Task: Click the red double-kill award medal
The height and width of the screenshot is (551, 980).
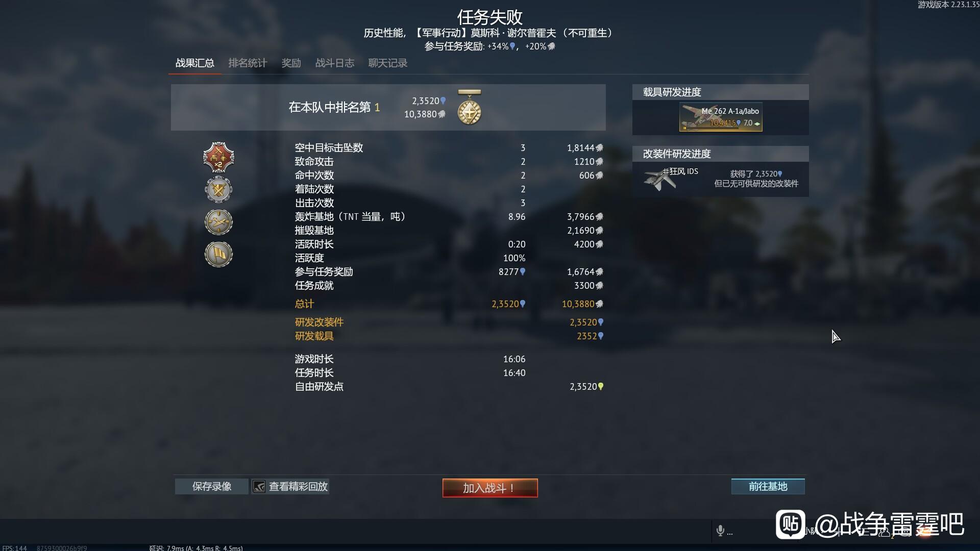Action: tap(218, 157)
